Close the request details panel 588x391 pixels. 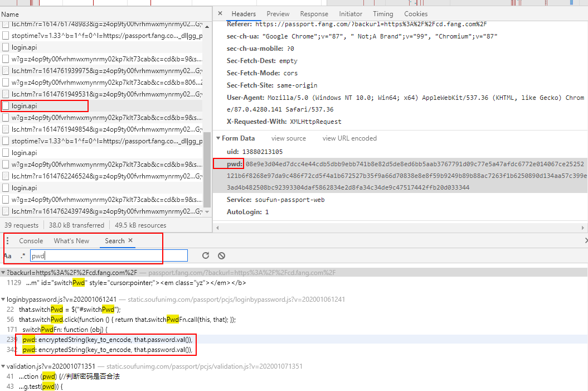220,14
